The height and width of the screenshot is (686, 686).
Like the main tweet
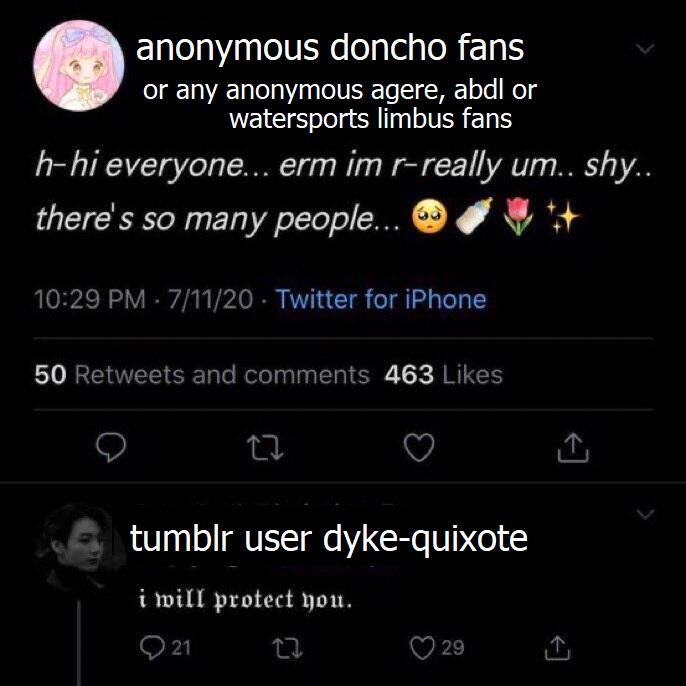419,448
